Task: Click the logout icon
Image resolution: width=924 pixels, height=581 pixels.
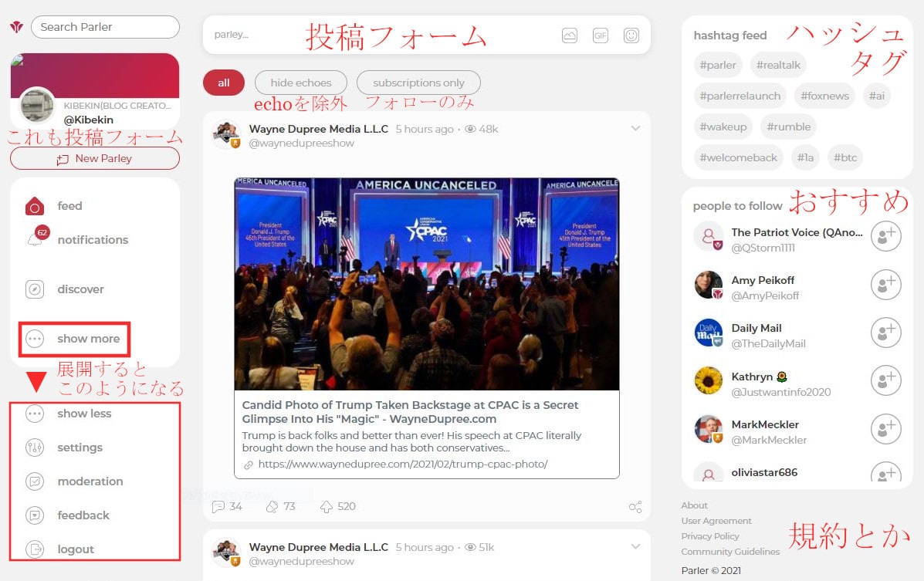Action: pos(35,549)
